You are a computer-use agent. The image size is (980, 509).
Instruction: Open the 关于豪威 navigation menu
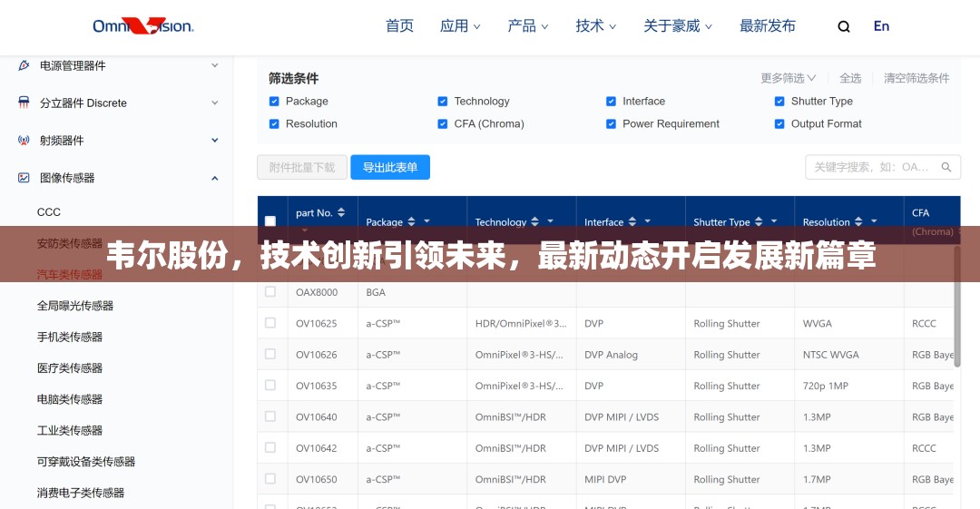678,25
